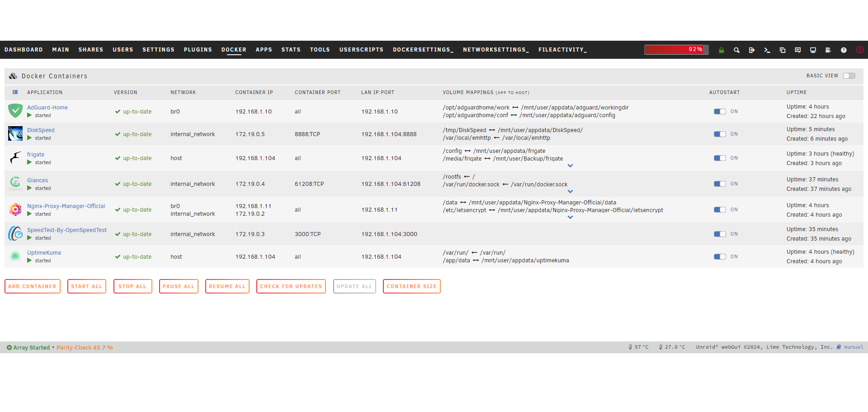Toggle autostart for AdGuard-Home
This screenshot has height=412, width=868.
pos(720,112)
